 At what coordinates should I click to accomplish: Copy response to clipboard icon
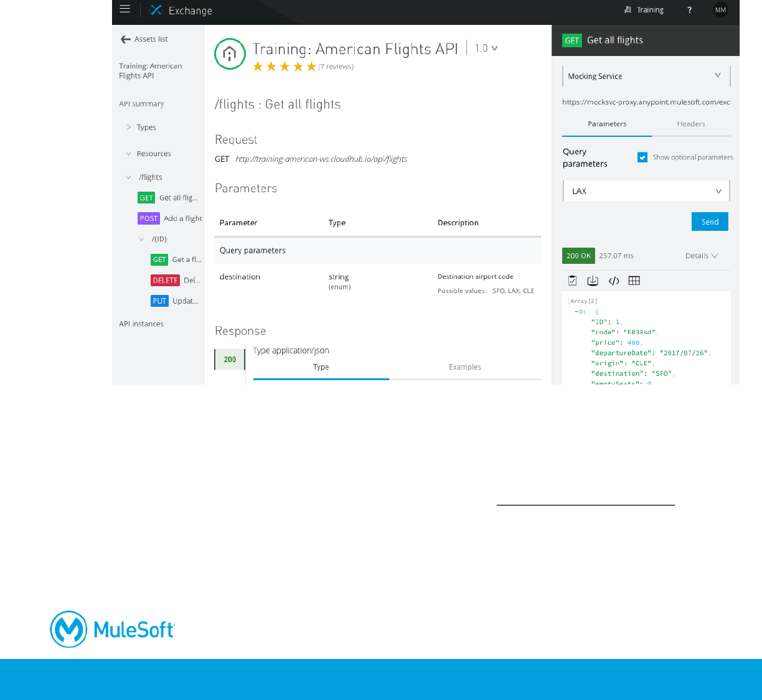(573, 281)
